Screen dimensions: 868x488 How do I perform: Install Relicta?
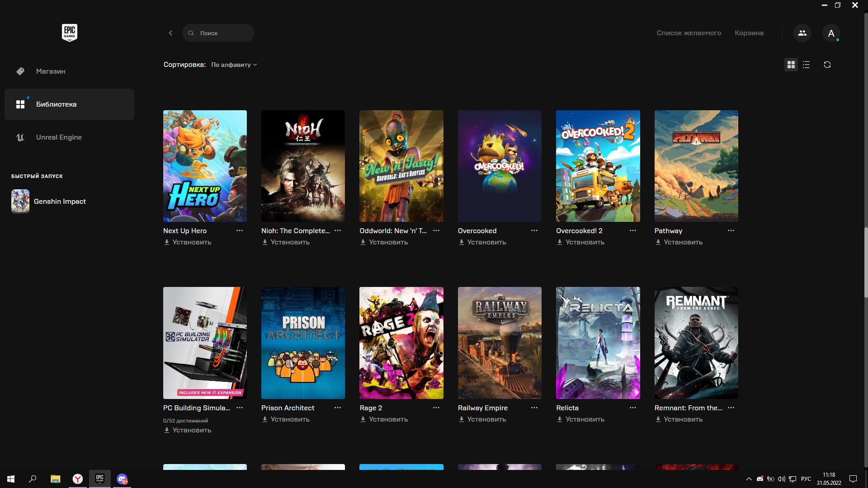[x=580, y=419]
